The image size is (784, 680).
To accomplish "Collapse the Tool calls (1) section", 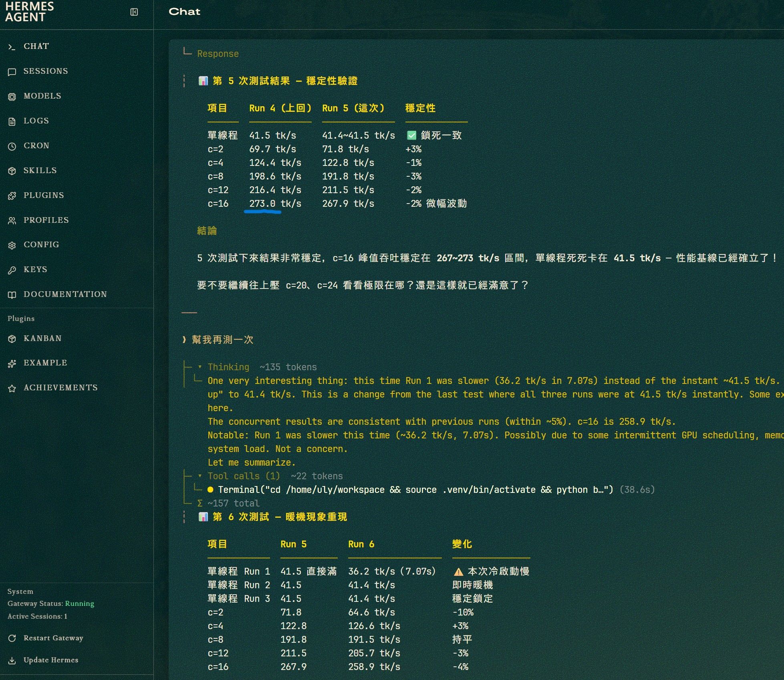I will [200, 476].
